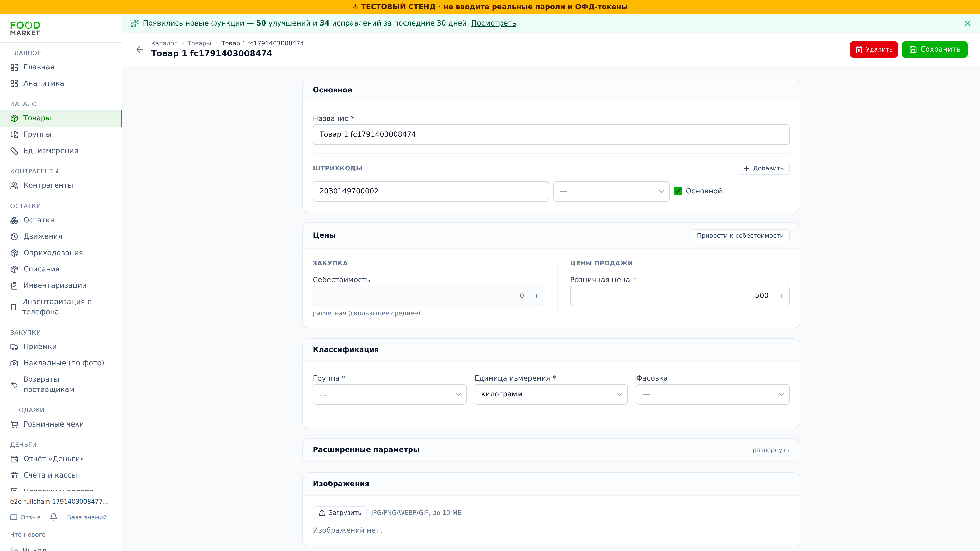Click the Остатки icon in the sidebar
The height and width of the screenshot is (551, 980).
(x=14, y=220)
